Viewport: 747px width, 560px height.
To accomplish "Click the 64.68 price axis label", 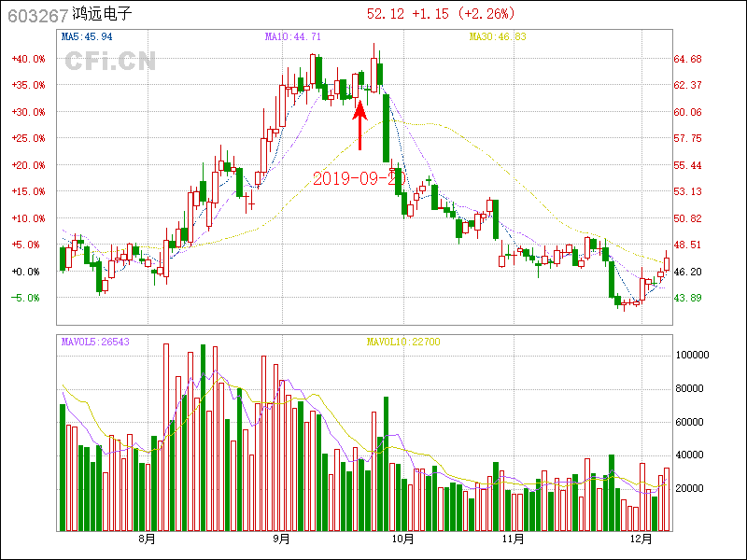I will 687,59.
